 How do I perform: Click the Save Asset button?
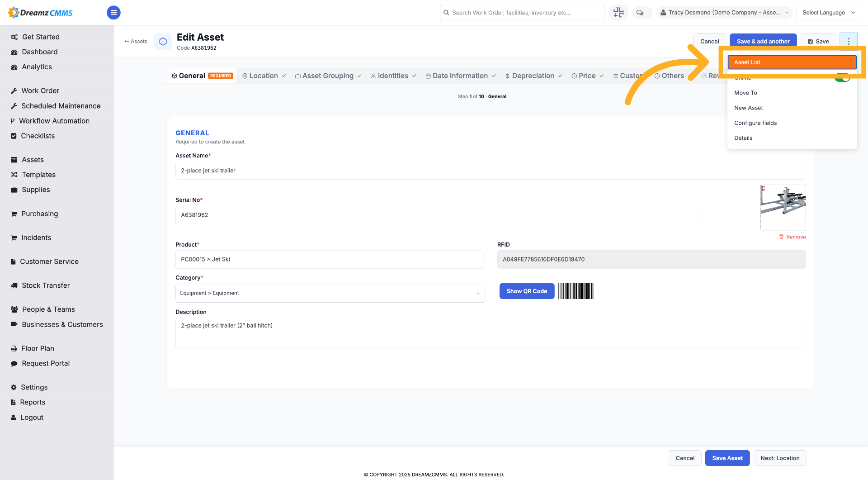727,458
